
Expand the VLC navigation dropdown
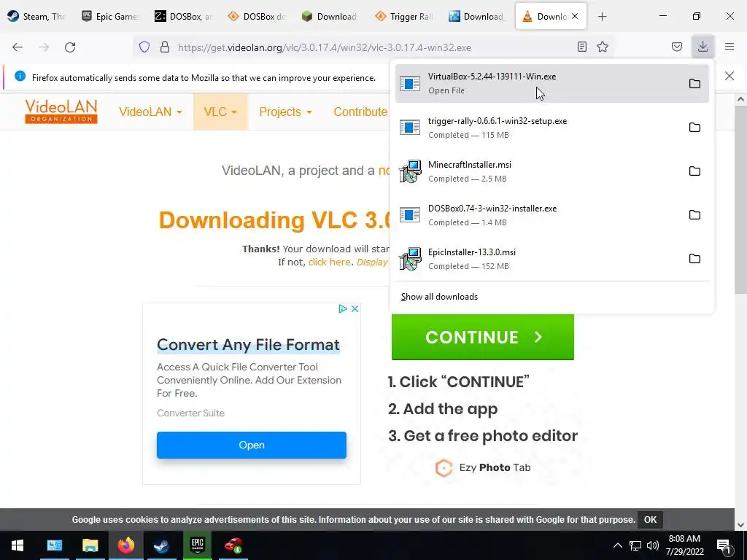220,112
